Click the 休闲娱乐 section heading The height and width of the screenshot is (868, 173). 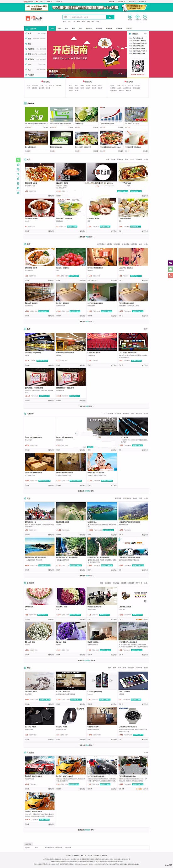[29, 413]
